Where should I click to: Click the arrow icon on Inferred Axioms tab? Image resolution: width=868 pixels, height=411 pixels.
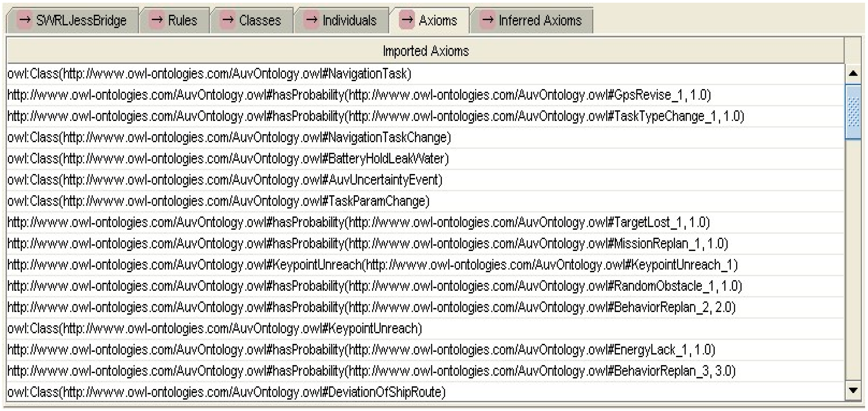pos(487,20)
